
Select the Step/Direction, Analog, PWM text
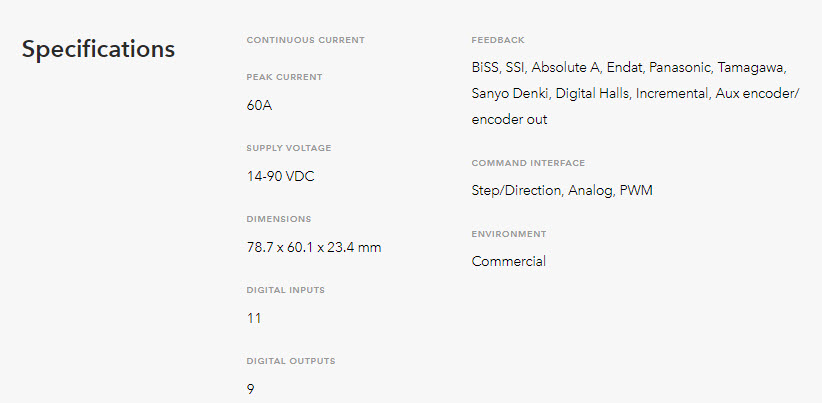[x=562, y=190]
